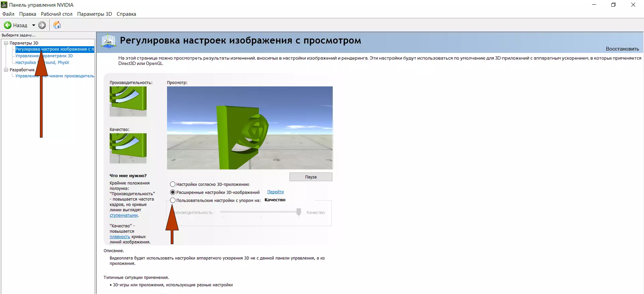Click the Производительность preview thumbnail
This screenshot has width=644, height=294.
click(128, 101)
